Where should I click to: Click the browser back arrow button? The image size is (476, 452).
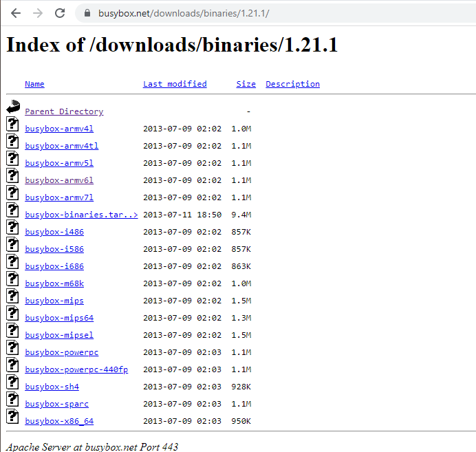point(16,13)
